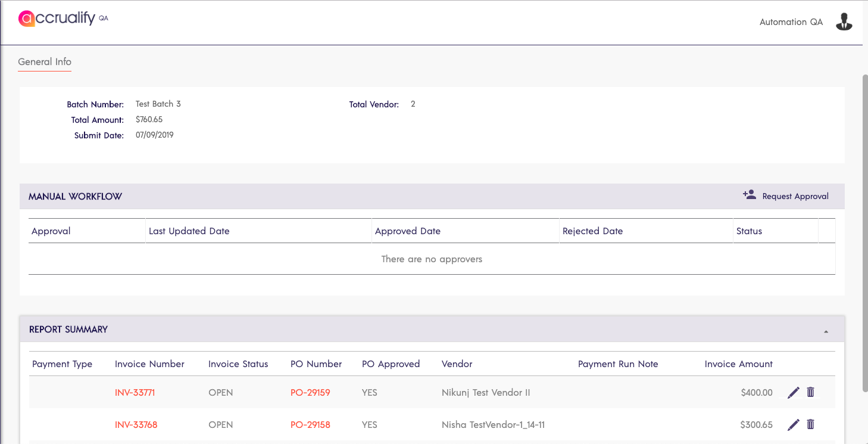Screen dimensions: 868x444
Task: Click the PO Approved column header
Action: [x=391, y=364]
